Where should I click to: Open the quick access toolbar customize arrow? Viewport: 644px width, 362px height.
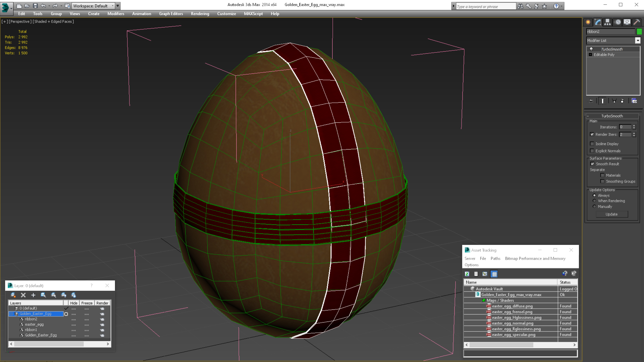(x=118, y=6)
